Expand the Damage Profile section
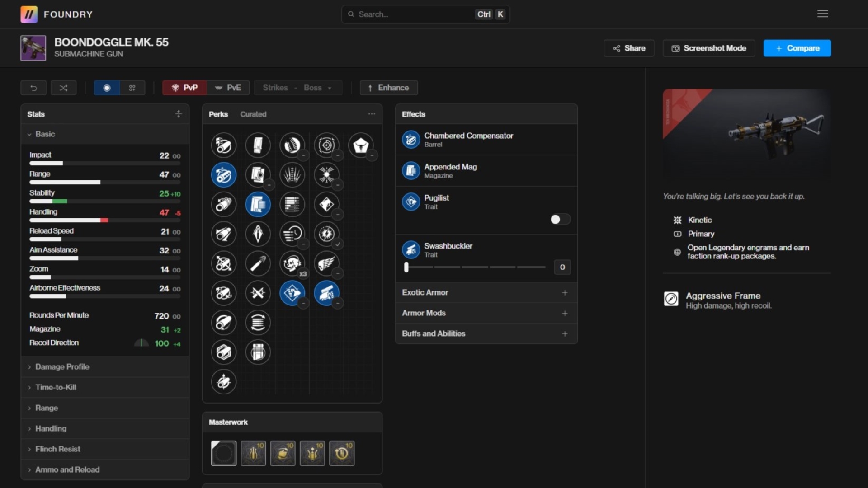 (62, 367)
